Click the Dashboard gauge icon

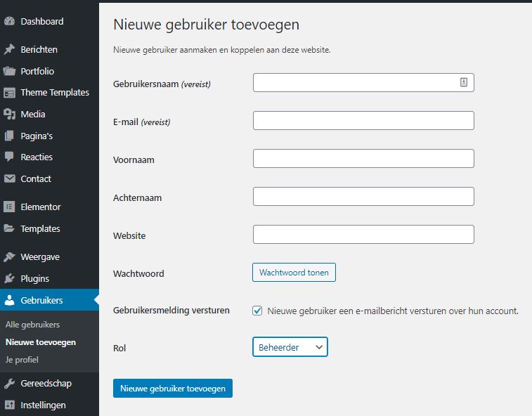(x=9, y=22)
